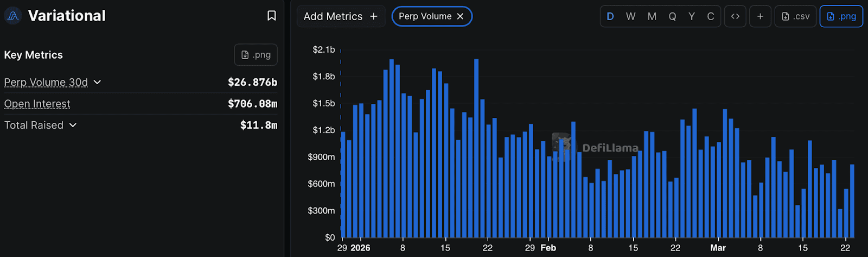Open the embed chart code icon
Viewport: 868px width, 257px height.
[x=735, y=16]
